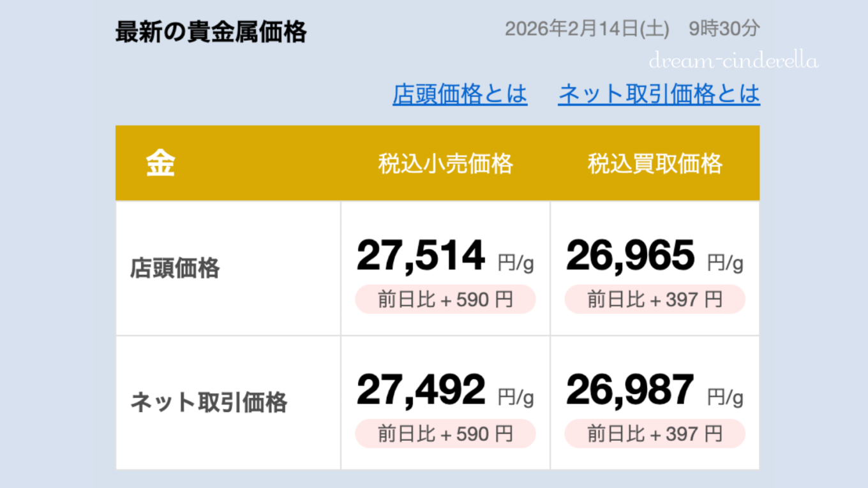Open the 店頭価格とは explanation link
This screenshot has width=868, height=488.
(x=460, y=94)
